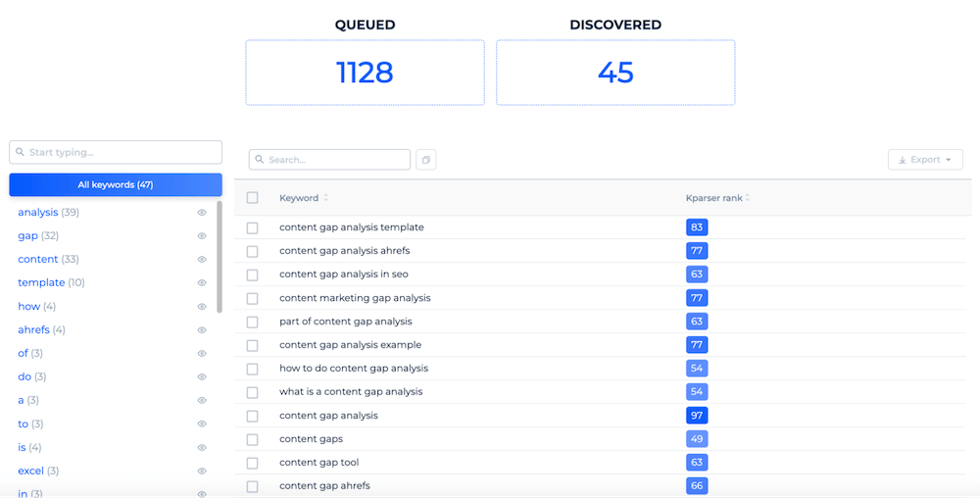Viewport: 980px width, 498px height.
Task: Toggle eye icon for 'ahrefs' filter
Action: click(202, 330)
